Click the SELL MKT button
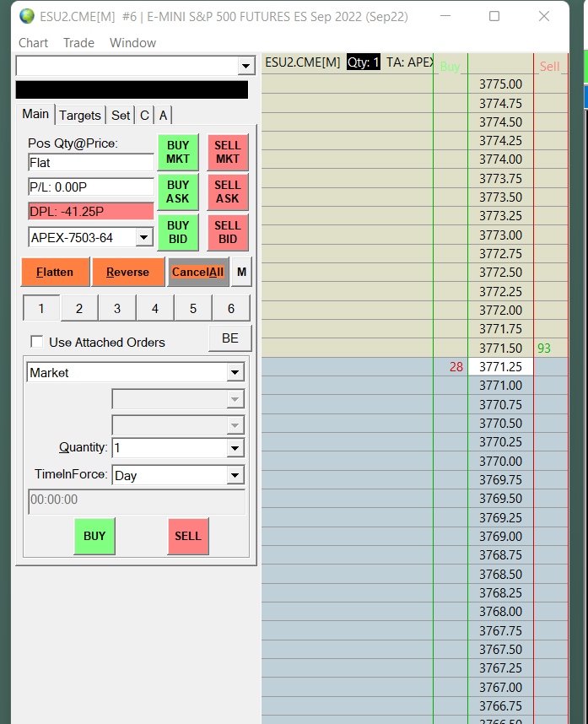Image resolution: width=588 pixels, height=724 pixels. point(228,152)
